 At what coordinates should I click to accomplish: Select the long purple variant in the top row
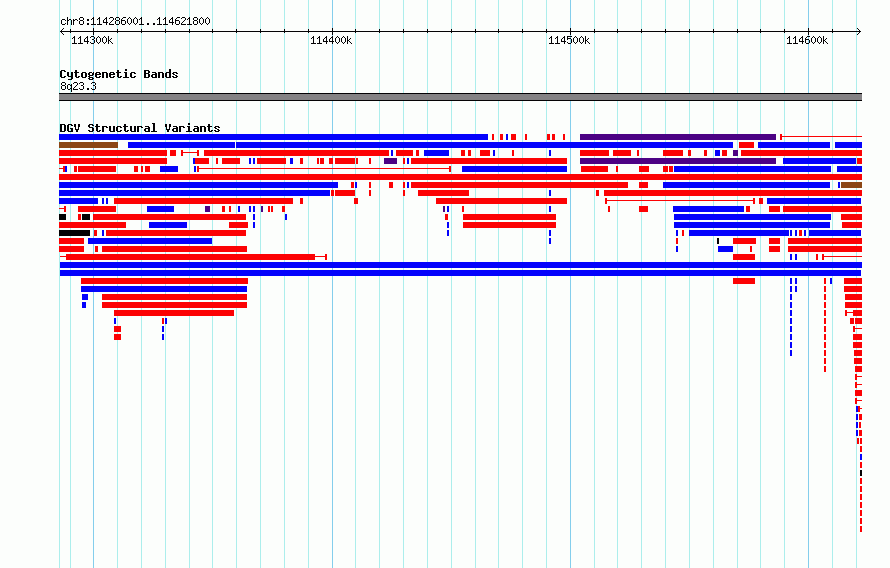678,137
